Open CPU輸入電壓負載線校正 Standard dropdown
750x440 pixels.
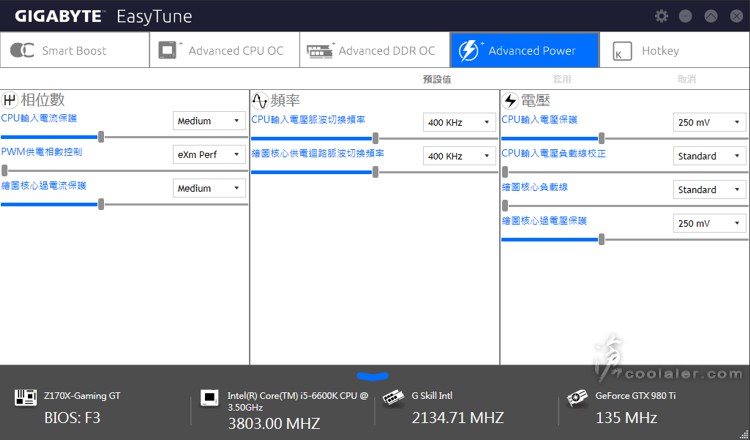point(709,156)
